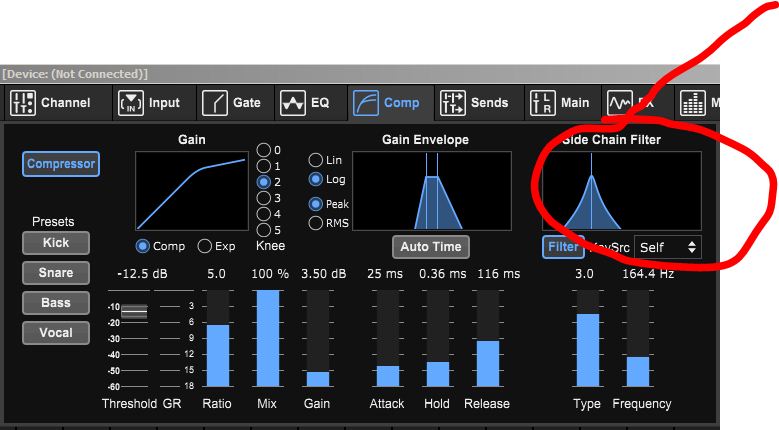
Task: Click the Threshold fader handle
Action: (x=134, y=311)
